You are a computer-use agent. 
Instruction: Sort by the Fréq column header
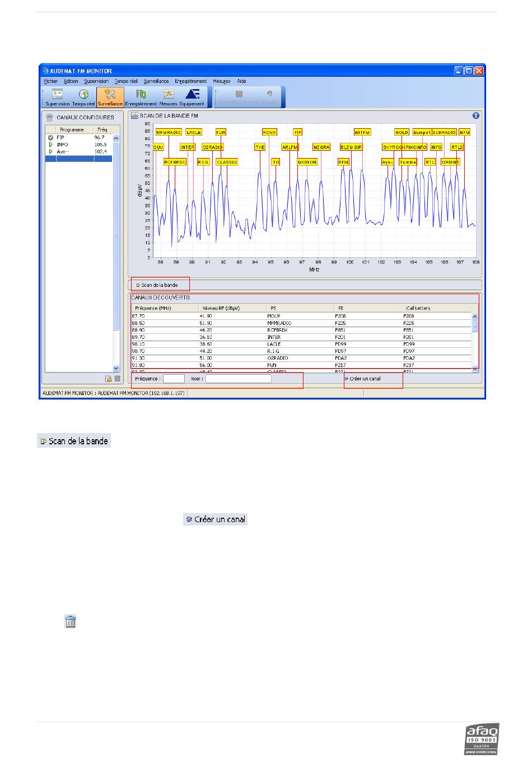coord(102,129)
